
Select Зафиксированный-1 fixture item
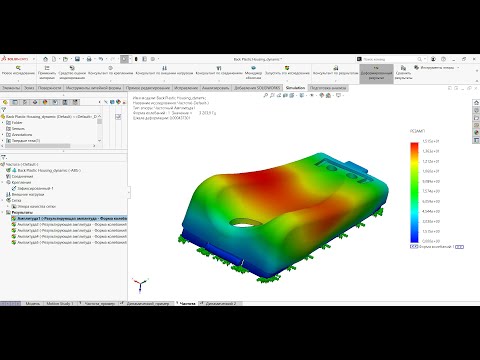[x=33, y=188]
